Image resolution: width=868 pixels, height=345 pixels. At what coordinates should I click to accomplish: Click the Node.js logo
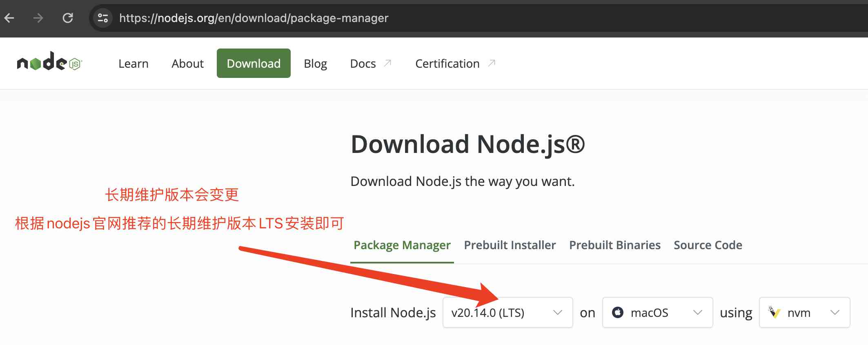[x=49, y=61]
